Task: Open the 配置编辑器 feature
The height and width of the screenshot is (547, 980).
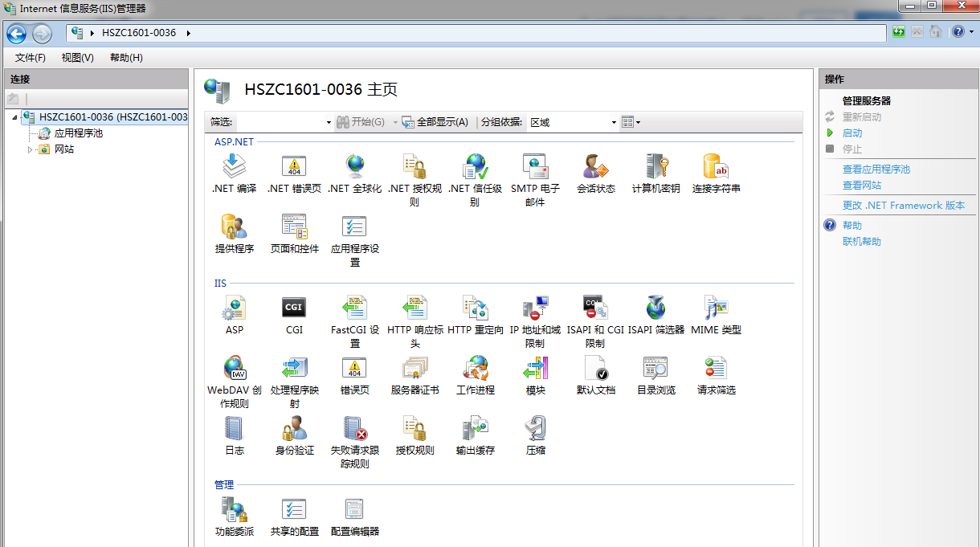Action: (354, 517)
